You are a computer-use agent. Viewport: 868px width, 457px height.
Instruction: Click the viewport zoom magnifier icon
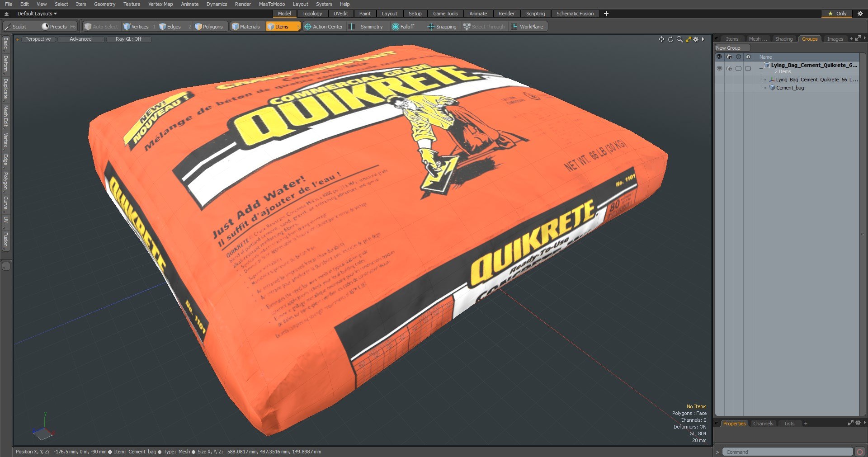point(679,39)
